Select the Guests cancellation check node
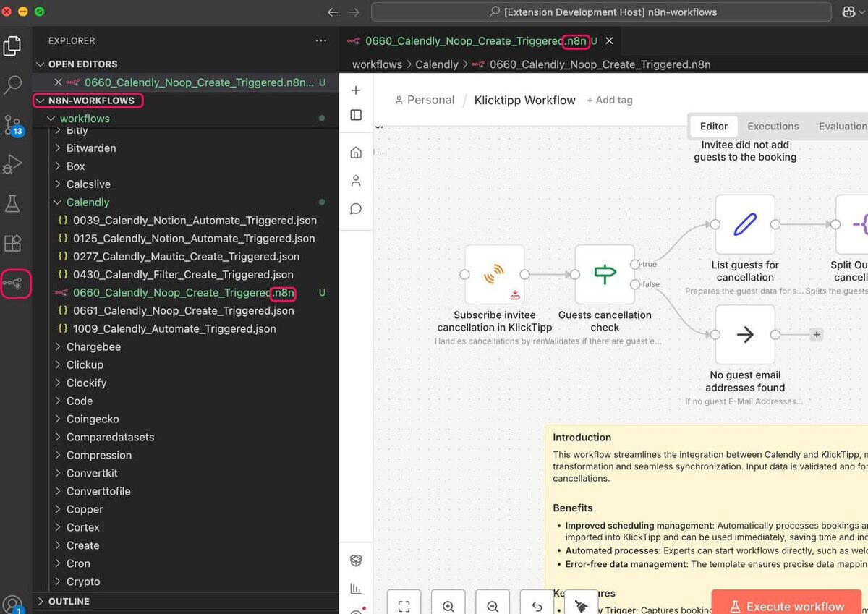 [605, 274]
